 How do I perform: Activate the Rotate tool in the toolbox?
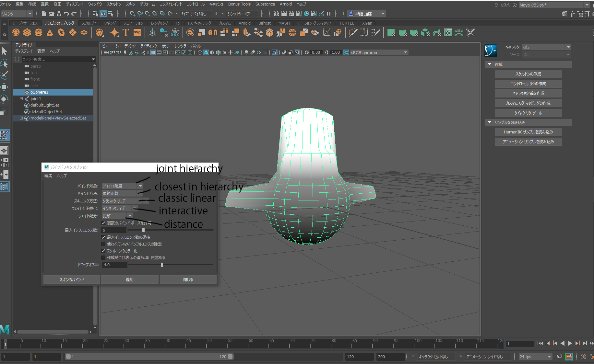(4, 99)
